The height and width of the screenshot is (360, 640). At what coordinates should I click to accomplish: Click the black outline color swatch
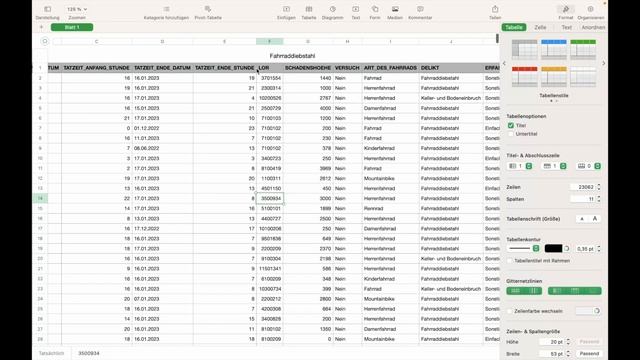[553, 249]
